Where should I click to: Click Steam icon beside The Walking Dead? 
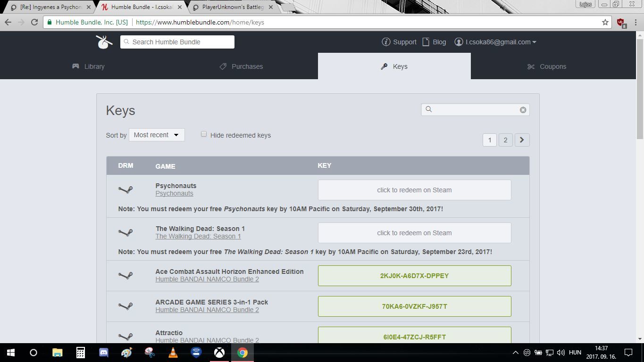tap(125, 232)
